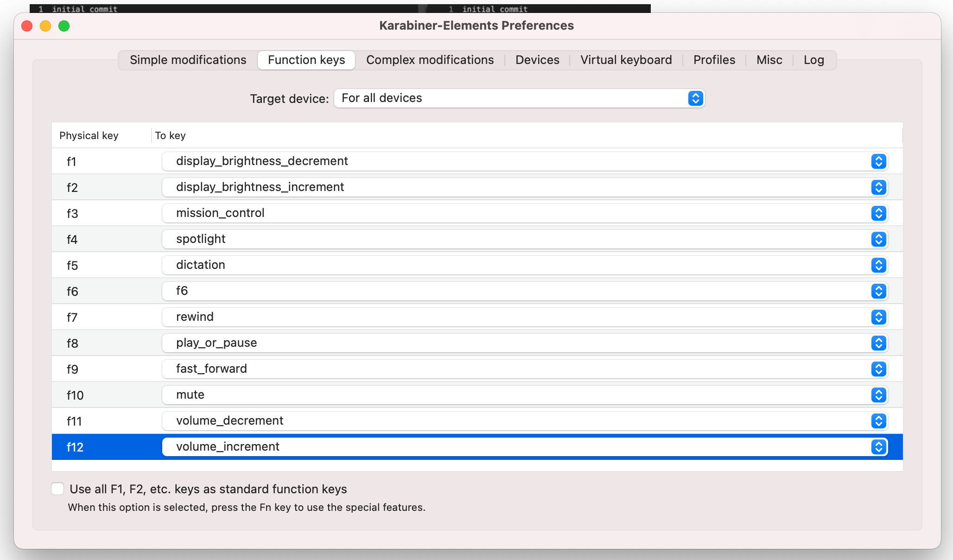The height and width of the screenshot is (560, 953).
Task: Click the stepper arrows on the mission_control row
Action: 878,213
